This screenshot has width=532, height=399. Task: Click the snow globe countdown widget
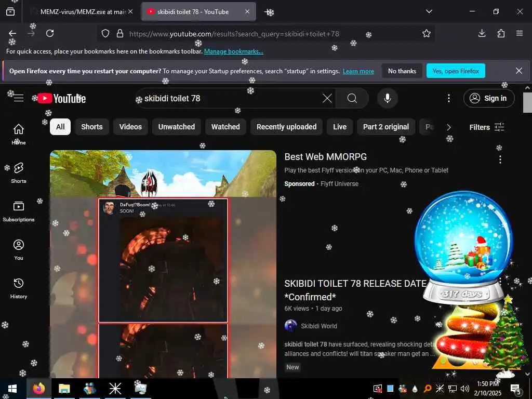click(x=463, y=248)
